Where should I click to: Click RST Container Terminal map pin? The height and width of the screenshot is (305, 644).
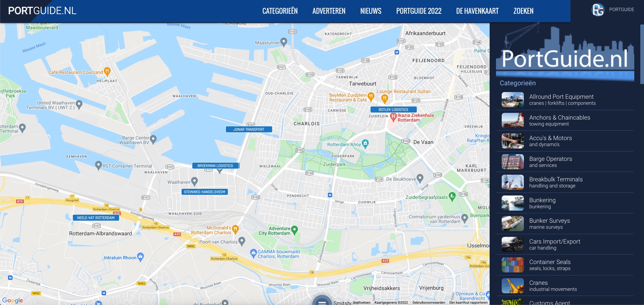(x=98, y=165)
